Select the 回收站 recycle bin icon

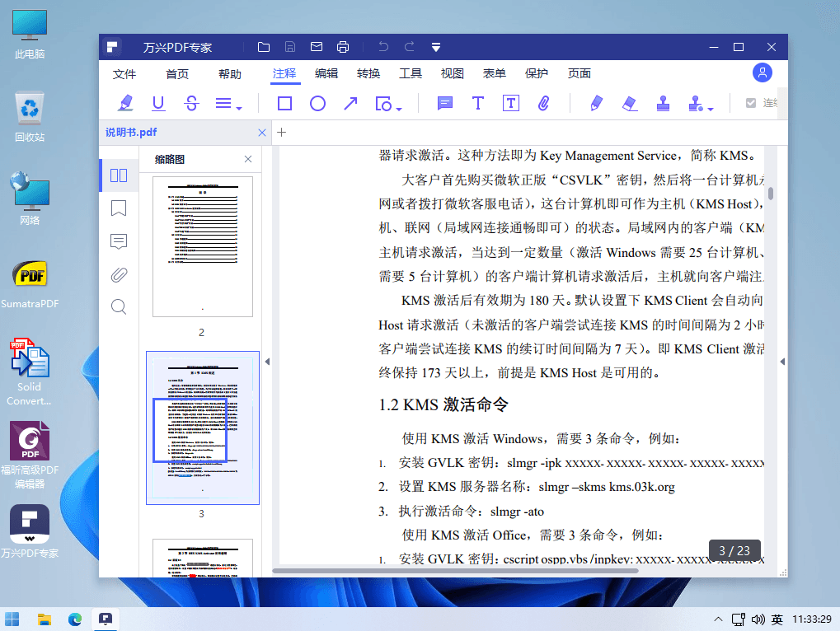pyautogui.click(x=30, y=117)
